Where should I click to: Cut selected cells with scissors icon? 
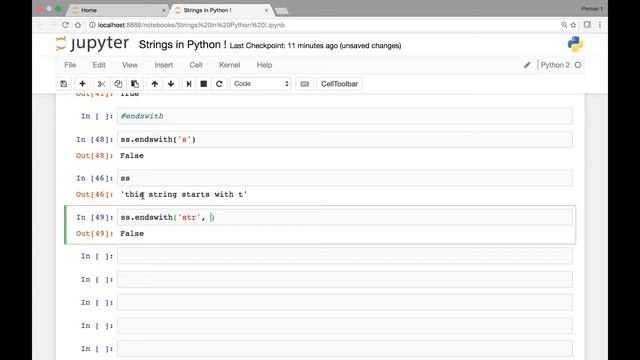pos(101,84)
